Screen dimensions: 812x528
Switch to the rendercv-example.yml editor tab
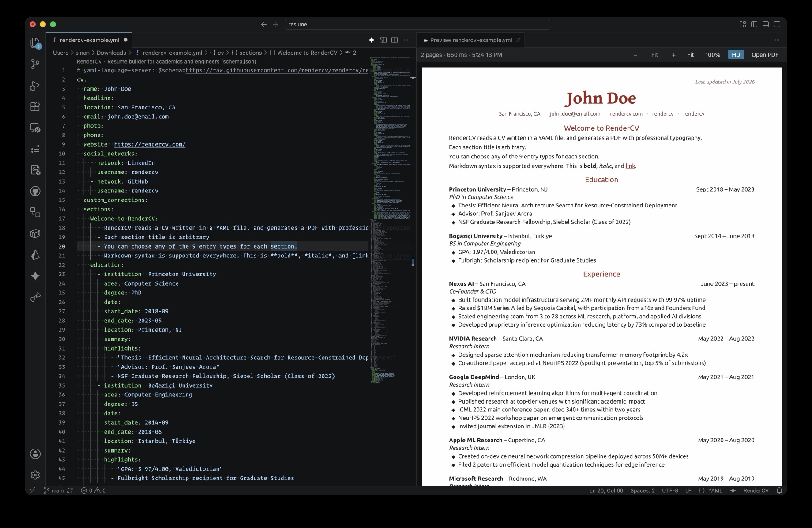click(x=90, y=40)
